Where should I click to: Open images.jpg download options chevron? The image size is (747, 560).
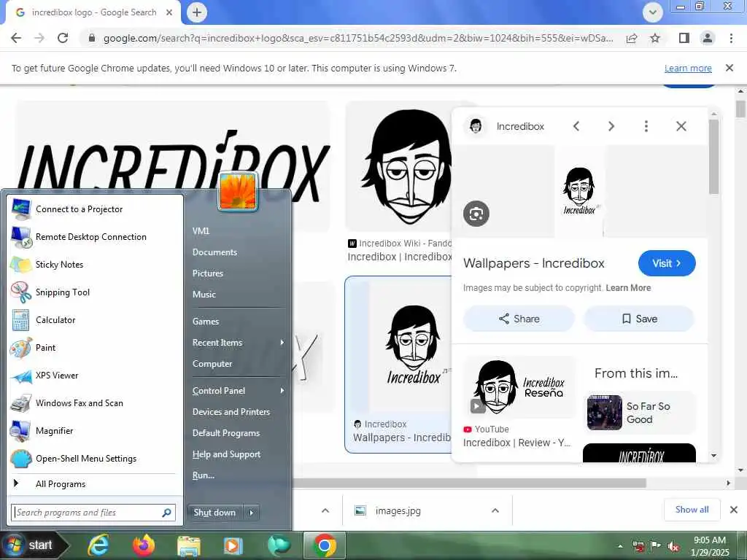pos(495,511)
